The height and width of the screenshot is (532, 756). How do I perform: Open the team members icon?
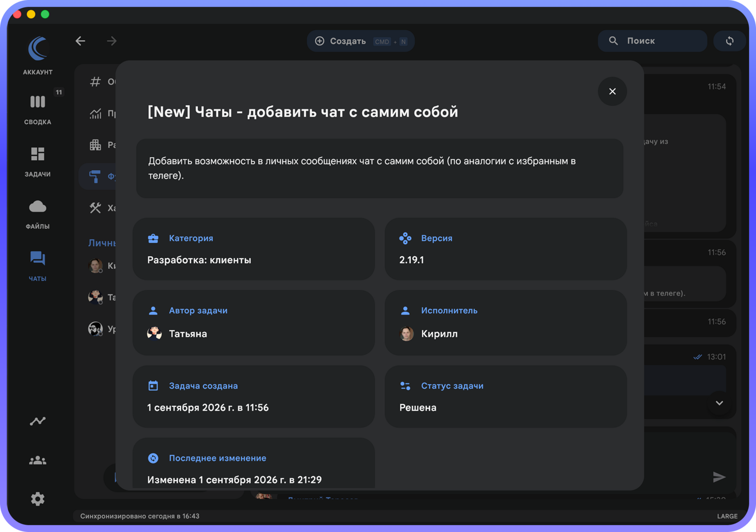click(x=38, y=460)
